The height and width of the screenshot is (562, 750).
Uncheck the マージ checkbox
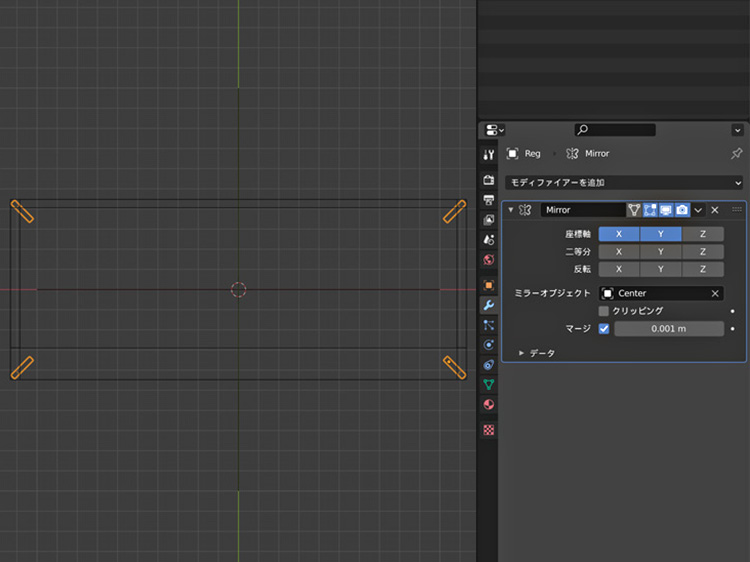[604, 329]
